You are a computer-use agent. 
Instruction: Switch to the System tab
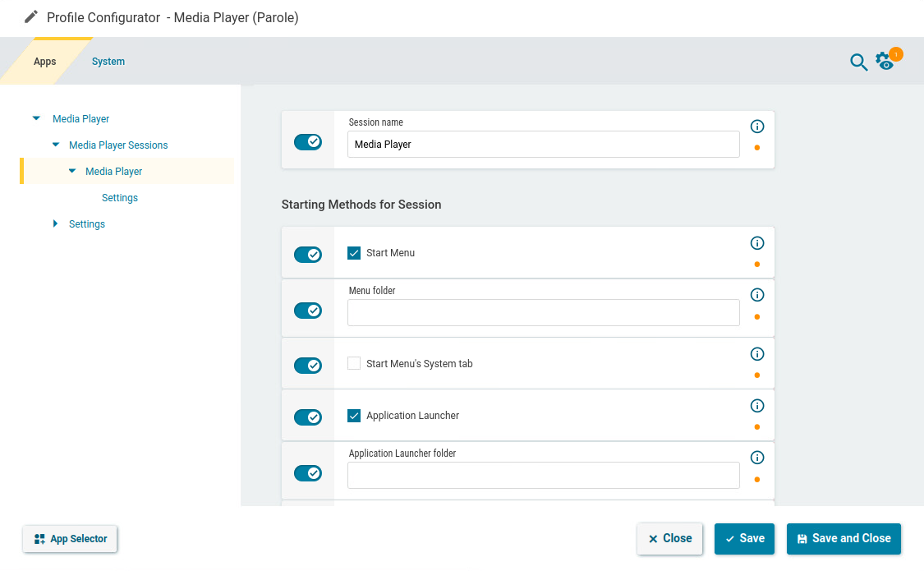click(x=108, y=62)
